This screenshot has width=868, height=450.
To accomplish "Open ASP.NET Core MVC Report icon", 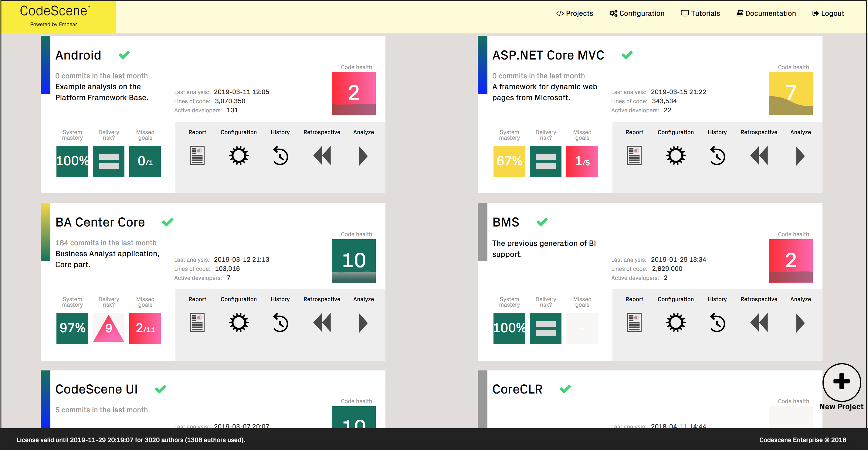I will (x=634, y=155).
